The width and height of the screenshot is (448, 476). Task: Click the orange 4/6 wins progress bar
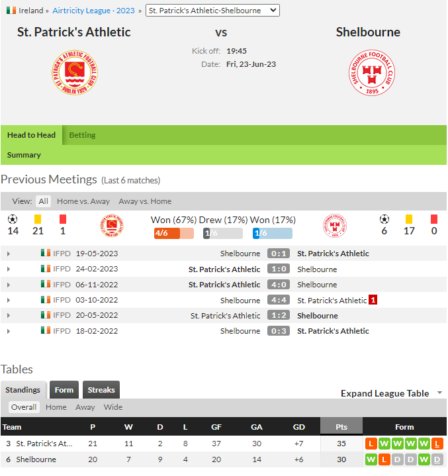(173, 233)
